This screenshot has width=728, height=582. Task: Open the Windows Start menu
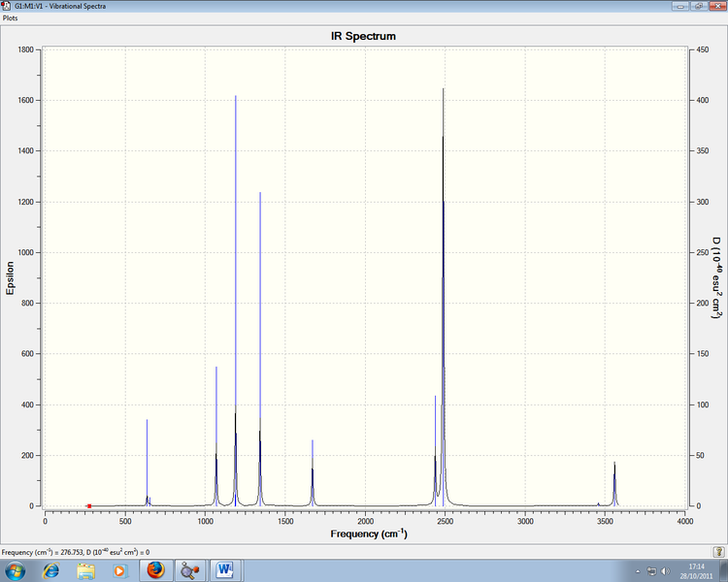tap(14, 570)
